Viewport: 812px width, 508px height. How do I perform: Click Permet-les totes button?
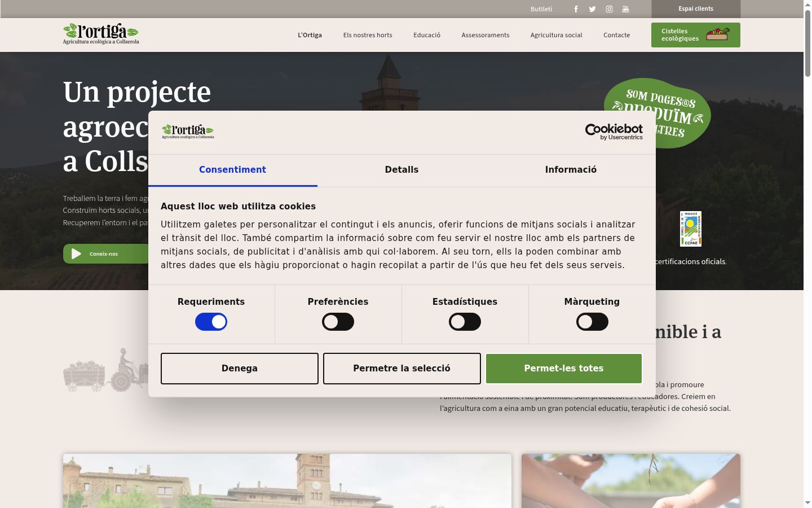[564, 369]
